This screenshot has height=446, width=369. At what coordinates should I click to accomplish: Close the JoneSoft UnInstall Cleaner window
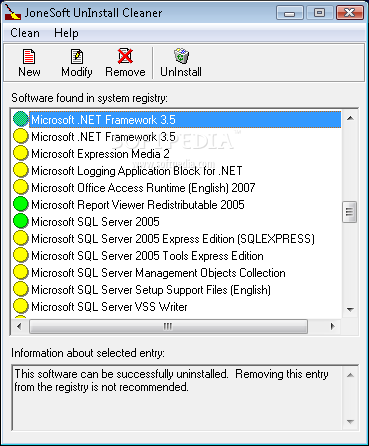tap(349, 13)
